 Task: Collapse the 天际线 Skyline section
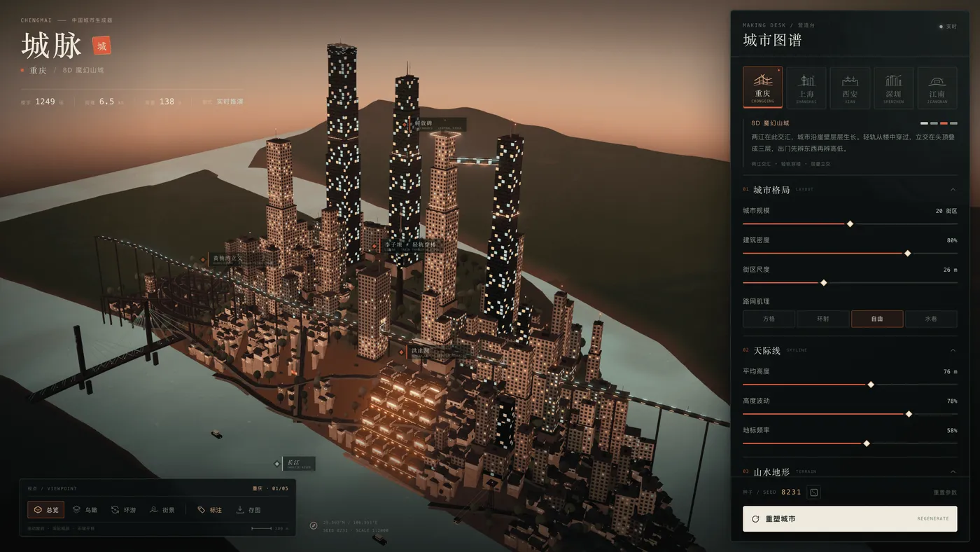[953, 350]
